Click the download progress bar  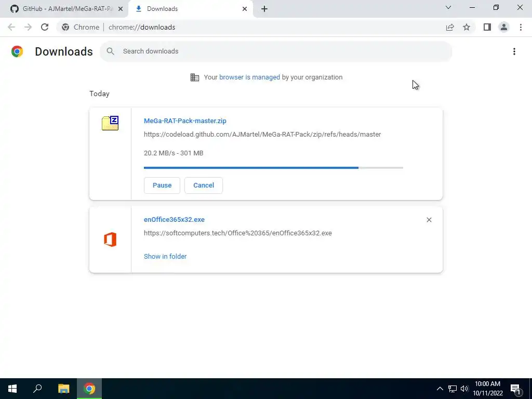click(x=273, y=168)
